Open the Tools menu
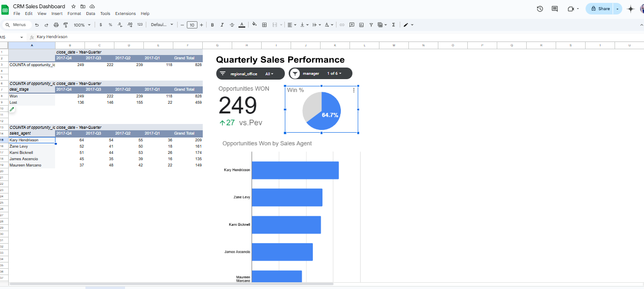Screen dimensions: 644x289 (105, 14)
